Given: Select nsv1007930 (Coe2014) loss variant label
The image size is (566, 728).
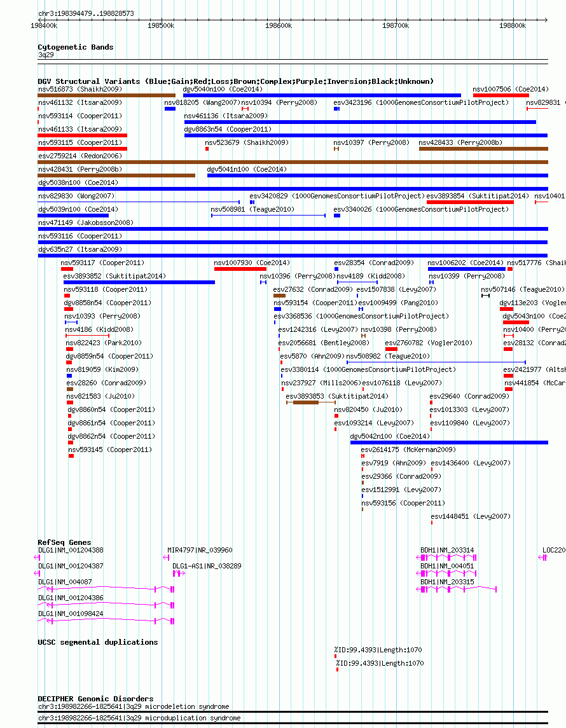Looking at the screenshot, I should click(252, 263).
